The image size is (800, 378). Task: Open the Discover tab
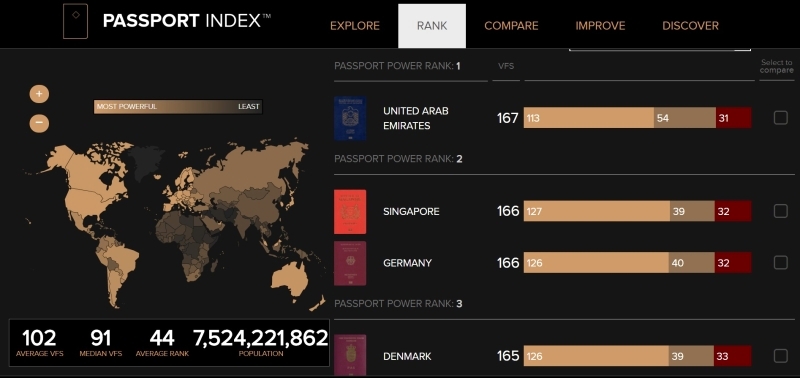[x=690, y=26]
